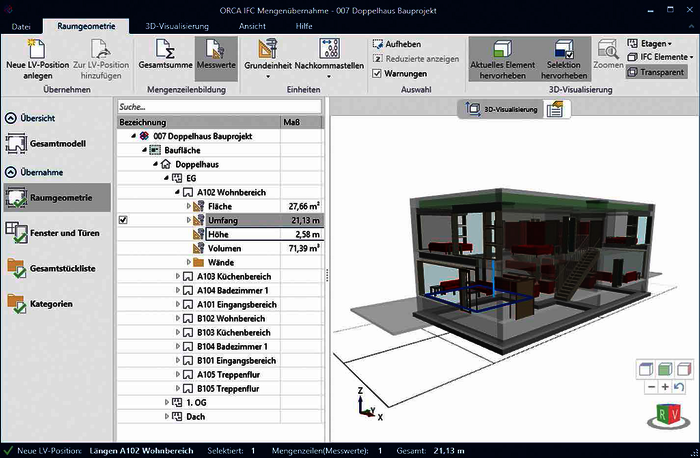The image size is (700, 458).
Task: Expand the Fläche row
Action: coord(188,206)
